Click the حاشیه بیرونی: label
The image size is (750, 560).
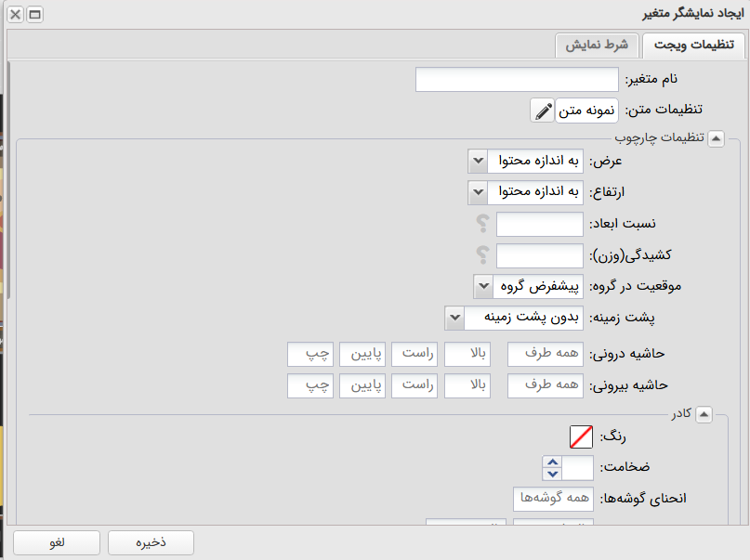coord(628,385)
